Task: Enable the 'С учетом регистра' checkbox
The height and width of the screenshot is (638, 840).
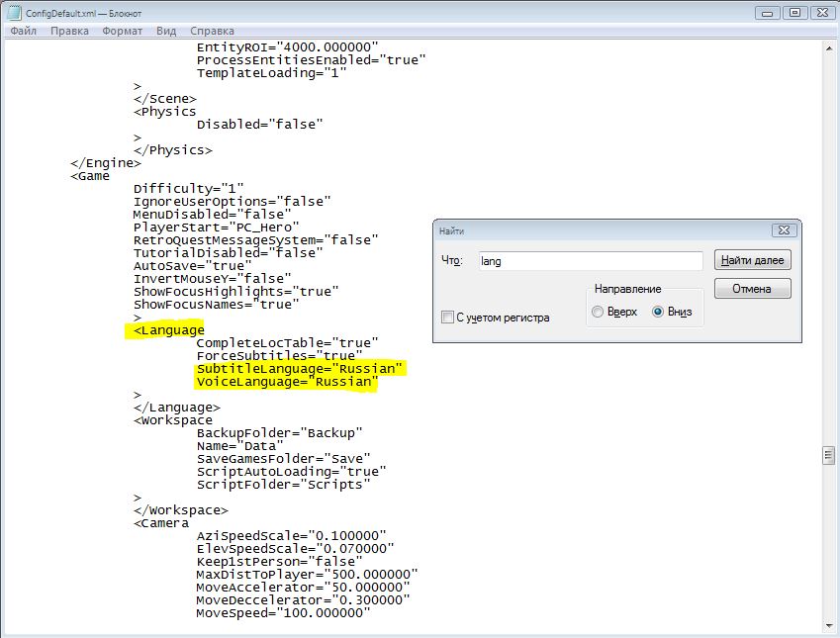Action: (x=448, y=318)
